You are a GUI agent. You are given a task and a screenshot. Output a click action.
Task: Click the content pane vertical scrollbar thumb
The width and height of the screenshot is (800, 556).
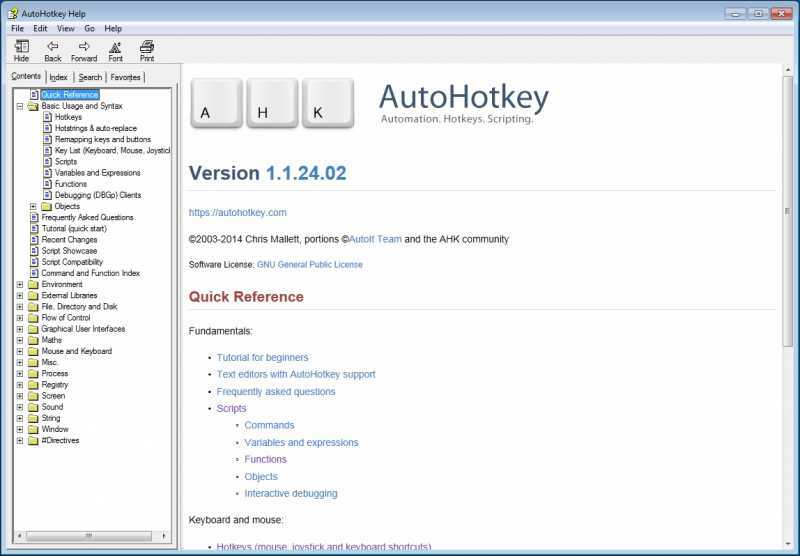point(787,211)
